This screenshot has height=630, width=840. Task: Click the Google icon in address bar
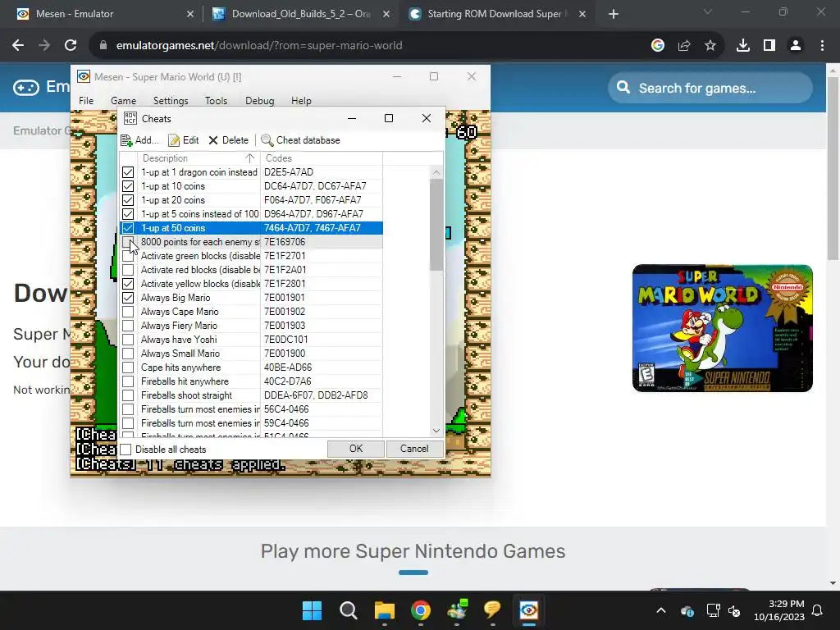[658, 46]
